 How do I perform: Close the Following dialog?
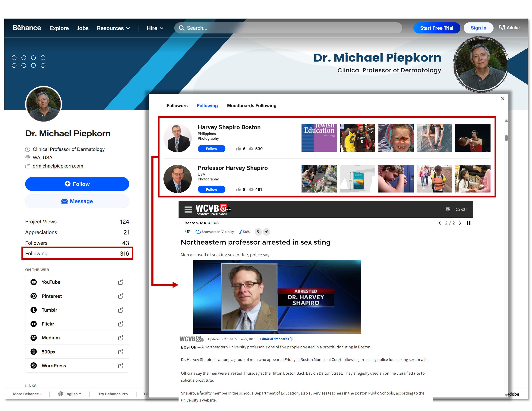coord(503,99)
